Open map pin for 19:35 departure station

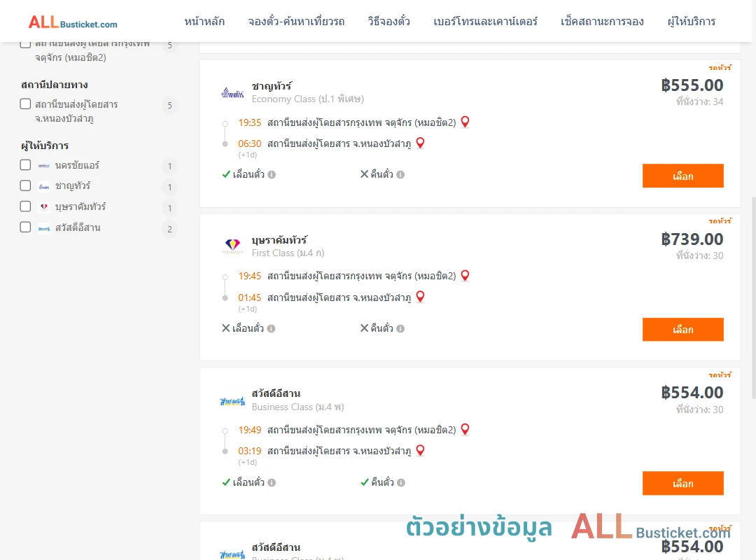(x=465, y=122)
